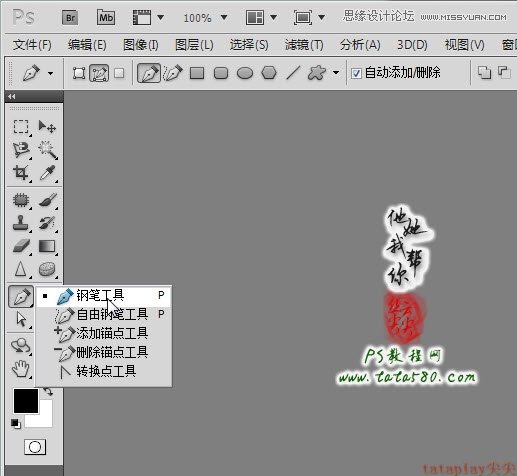517x476 pixels.
Task: Choose Custom Shape tool in options bar
Action: [x=317, y=73]
